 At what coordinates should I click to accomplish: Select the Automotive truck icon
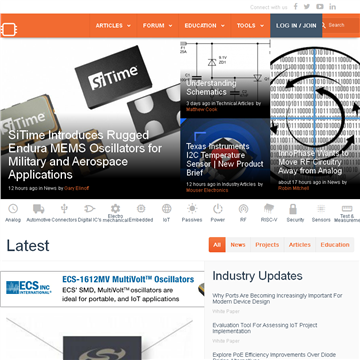[39, 209]
